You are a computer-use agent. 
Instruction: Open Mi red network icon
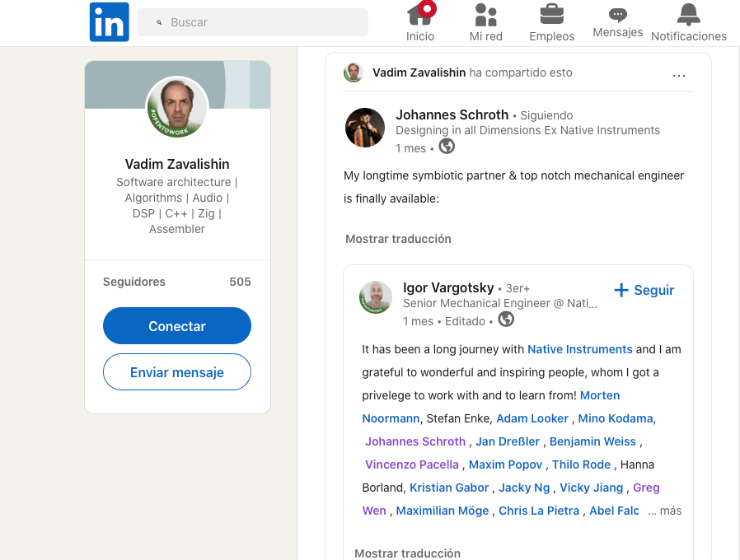point(485,15)
